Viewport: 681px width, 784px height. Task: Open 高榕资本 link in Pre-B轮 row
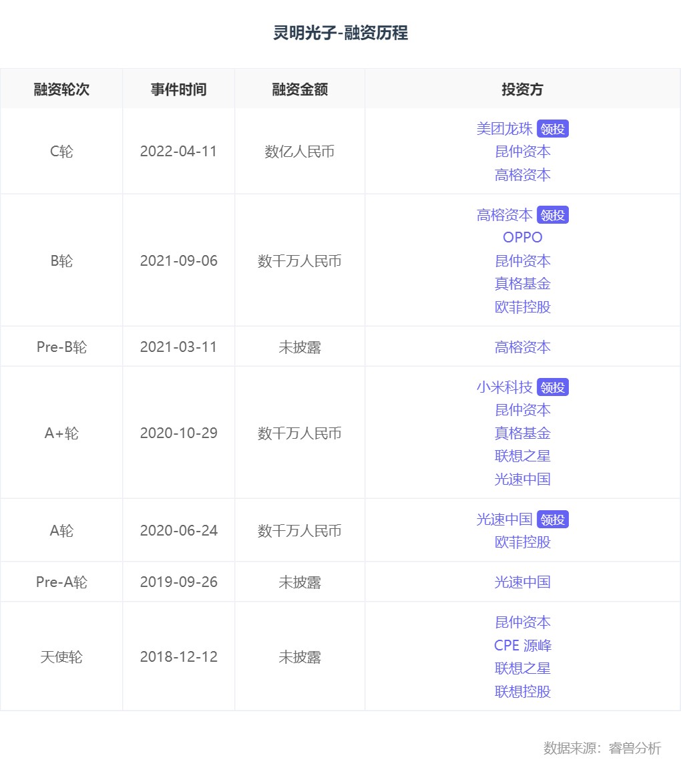(523, 347)
